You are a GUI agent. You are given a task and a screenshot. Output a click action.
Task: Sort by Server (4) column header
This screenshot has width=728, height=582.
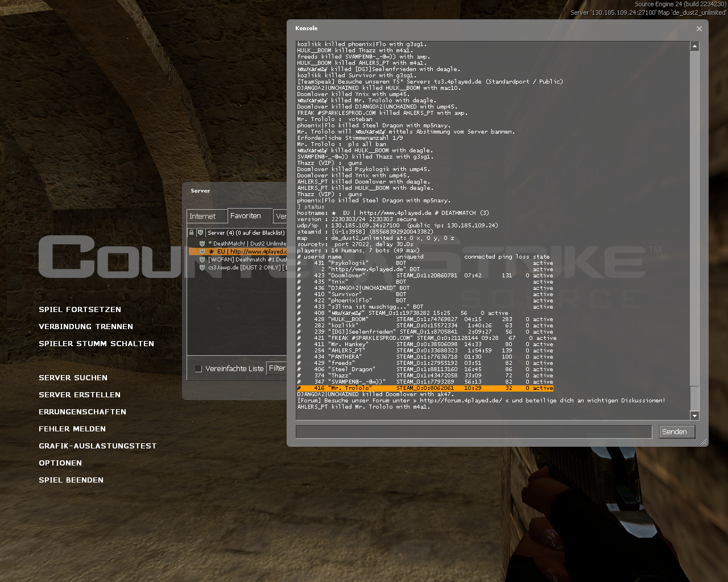tap(246, 232)
